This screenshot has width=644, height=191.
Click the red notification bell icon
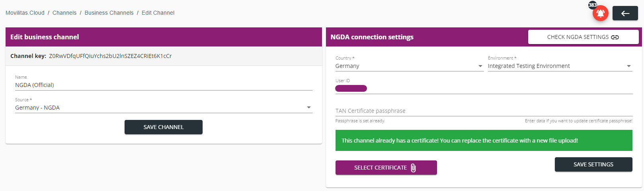600,14
